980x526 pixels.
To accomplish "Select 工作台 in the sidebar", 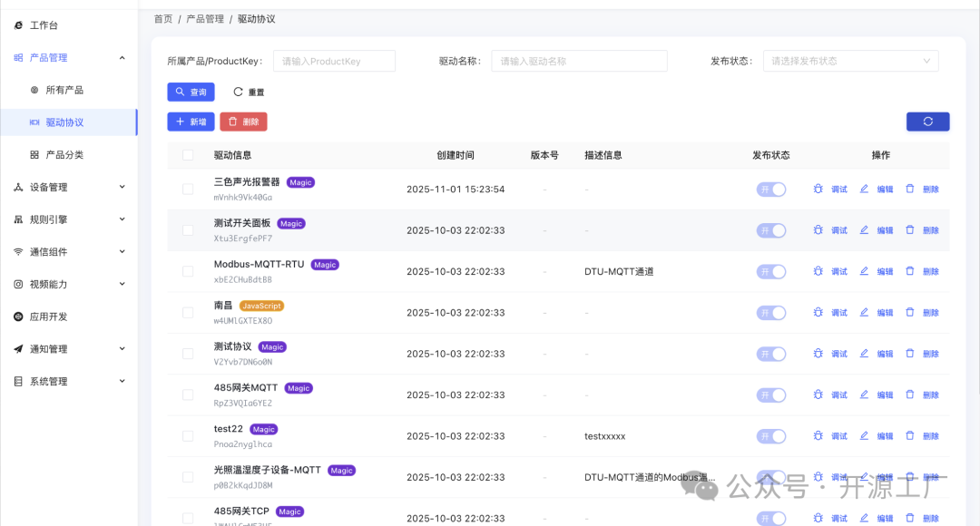I will click(42, 25).
